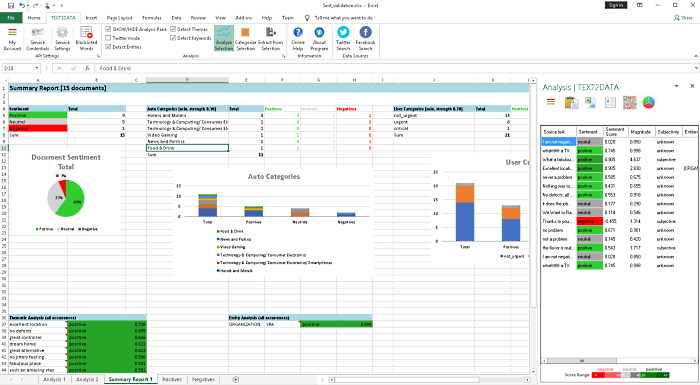This screenshot has width=700, height=385.
Task: Click analysis pane horizontal scrollbar
Action: point(620,360)
